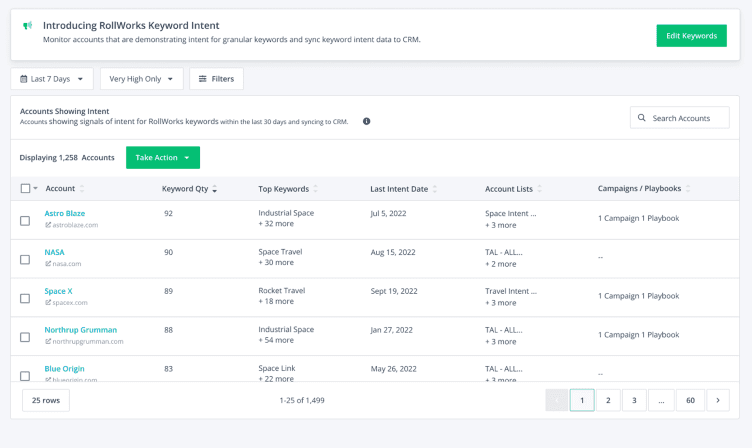The width and height of the screenshot is (752, 448).
Task: Go to page 60
Action: (x=690, y=400)
